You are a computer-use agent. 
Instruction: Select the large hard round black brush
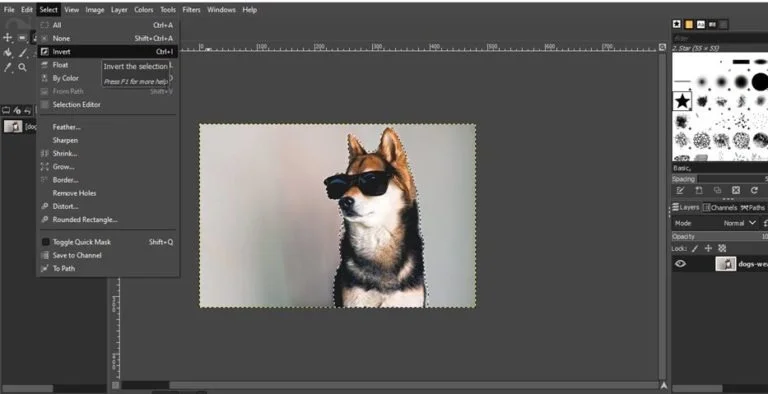tap(760, 81)
